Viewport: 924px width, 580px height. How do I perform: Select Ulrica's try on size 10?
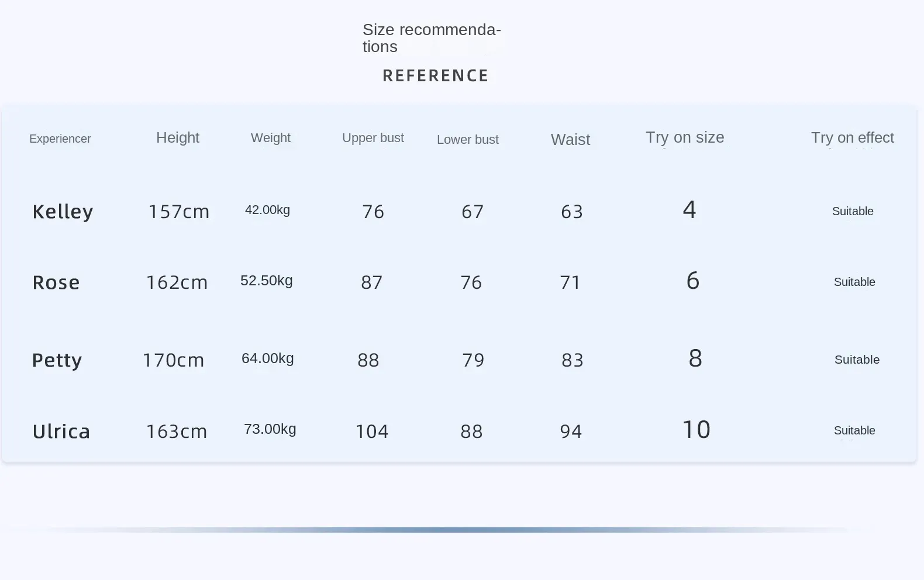[697, 430]
